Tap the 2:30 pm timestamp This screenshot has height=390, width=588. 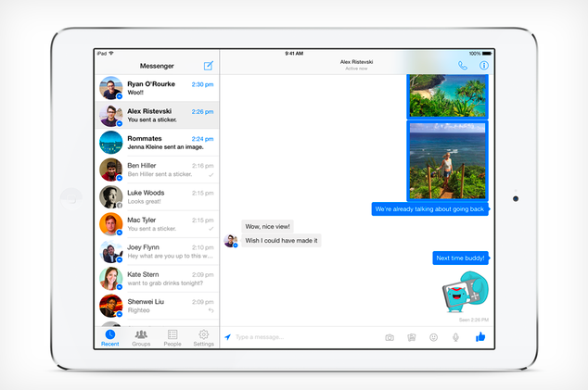tap(202, 84)
